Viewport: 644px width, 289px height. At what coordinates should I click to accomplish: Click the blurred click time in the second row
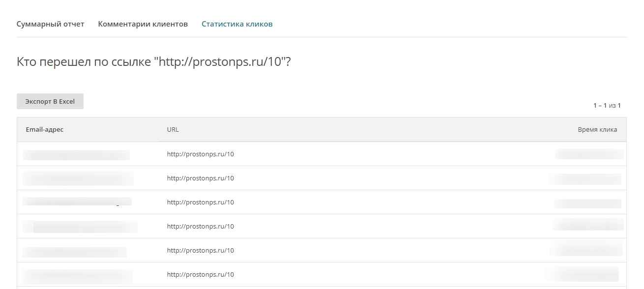(x=585, y=179)
